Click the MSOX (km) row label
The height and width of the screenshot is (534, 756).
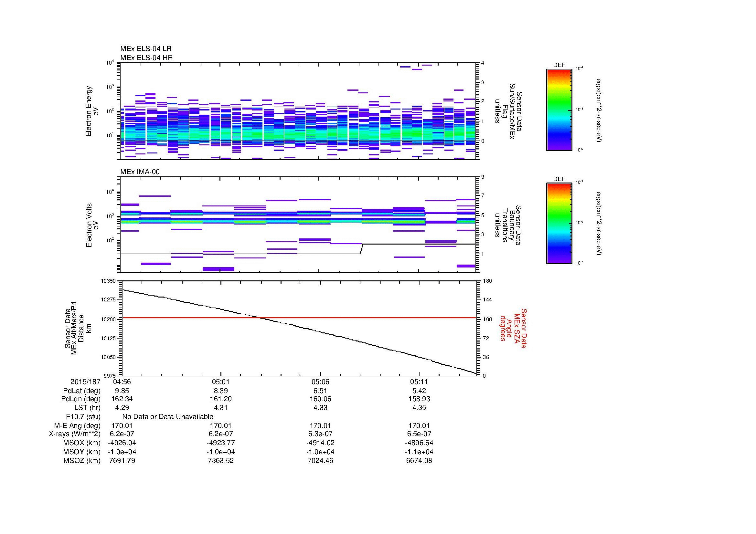(x=82, y=443)
